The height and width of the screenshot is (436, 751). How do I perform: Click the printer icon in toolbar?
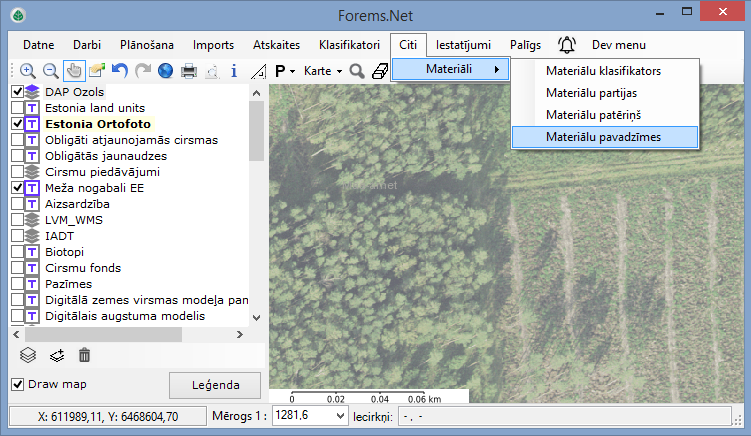tap(188, 71)
